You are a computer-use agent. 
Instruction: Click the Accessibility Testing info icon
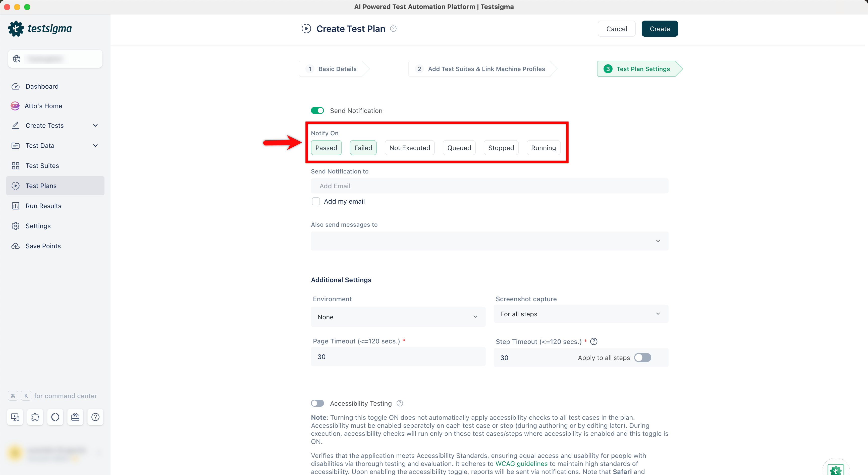(400, 403)
